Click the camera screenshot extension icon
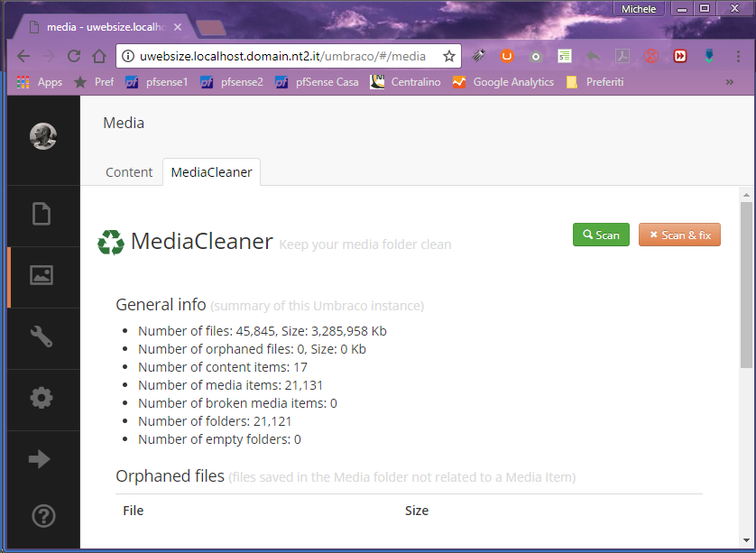Viewport: 756px width, 553px height. (535, 57)
